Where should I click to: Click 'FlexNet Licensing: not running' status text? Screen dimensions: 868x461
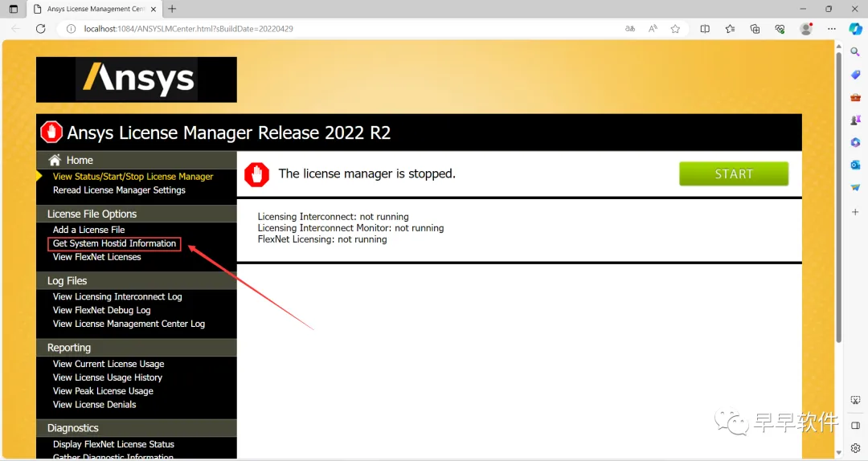click(x=322, y=239)
